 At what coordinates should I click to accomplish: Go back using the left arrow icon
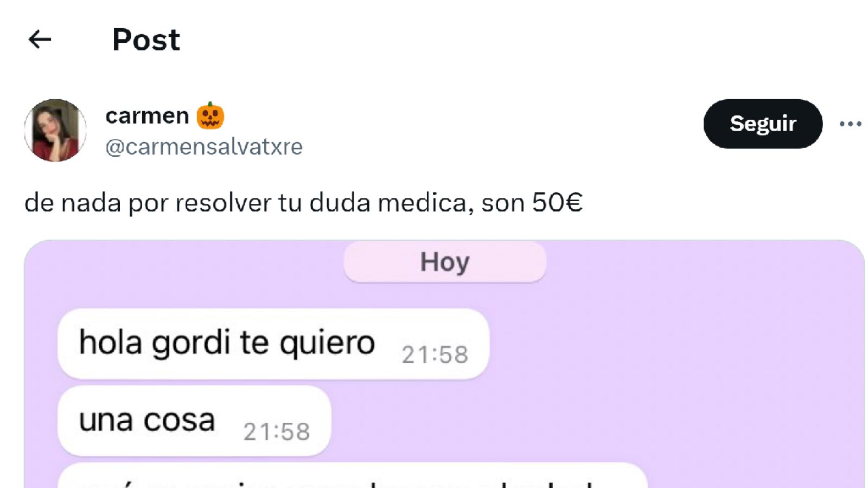[40, 39]
